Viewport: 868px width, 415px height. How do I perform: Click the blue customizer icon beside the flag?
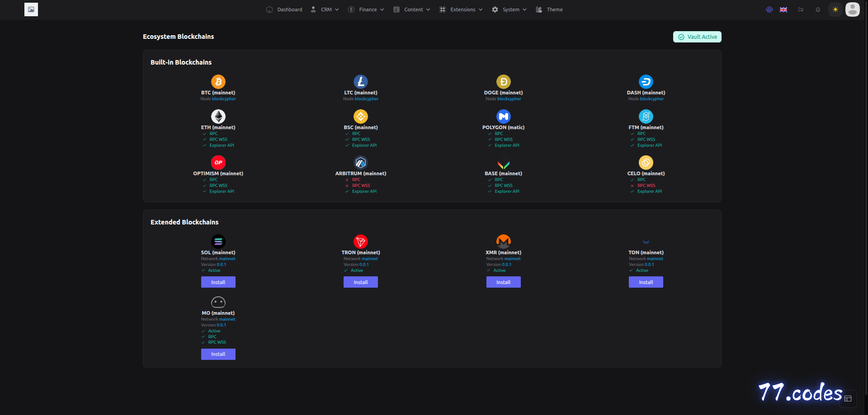pos(769,9)
